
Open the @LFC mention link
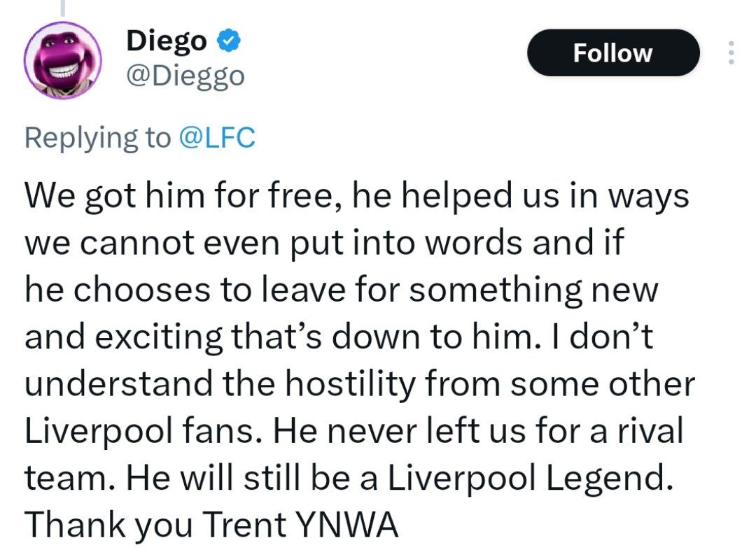pyautogui.click(x=217, y=138)
